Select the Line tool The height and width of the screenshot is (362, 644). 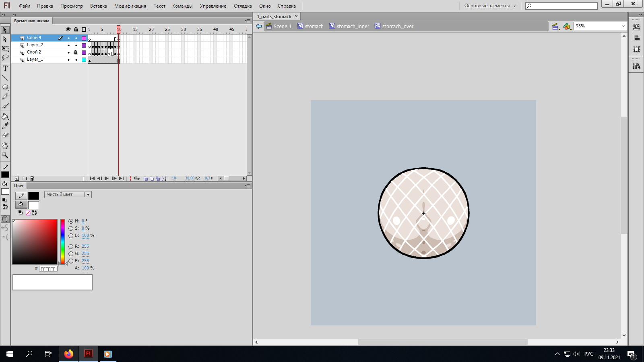click(x=5, y=78)
